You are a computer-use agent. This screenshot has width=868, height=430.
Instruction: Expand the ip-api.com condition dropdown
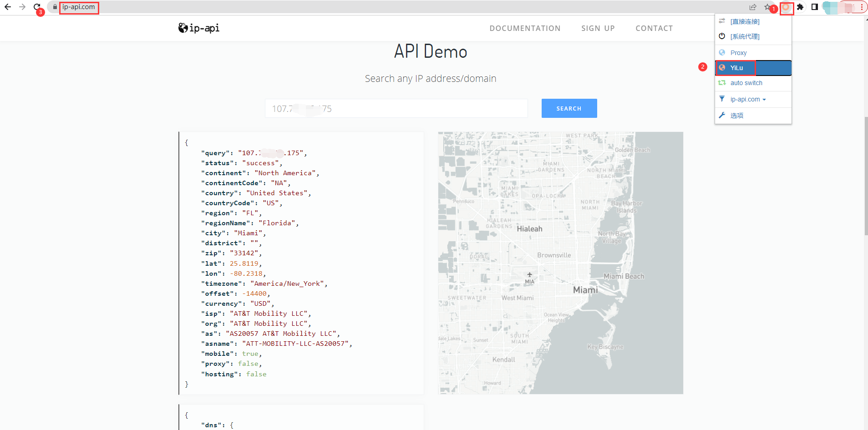pos(753,99)
